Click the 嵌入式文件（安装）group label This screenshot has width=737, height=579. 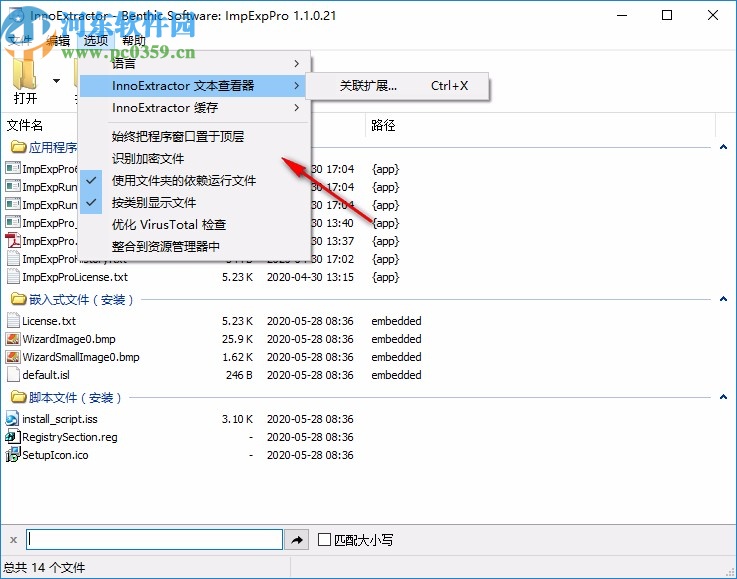[x=81, y=299]
